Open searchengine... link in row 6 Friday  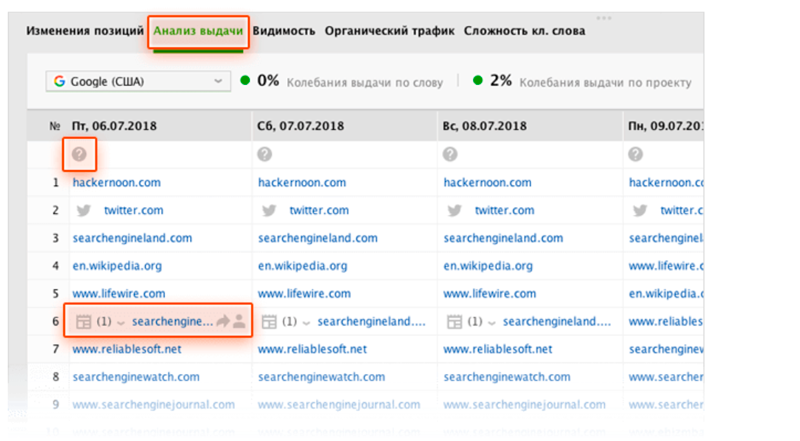pos(172,322)
